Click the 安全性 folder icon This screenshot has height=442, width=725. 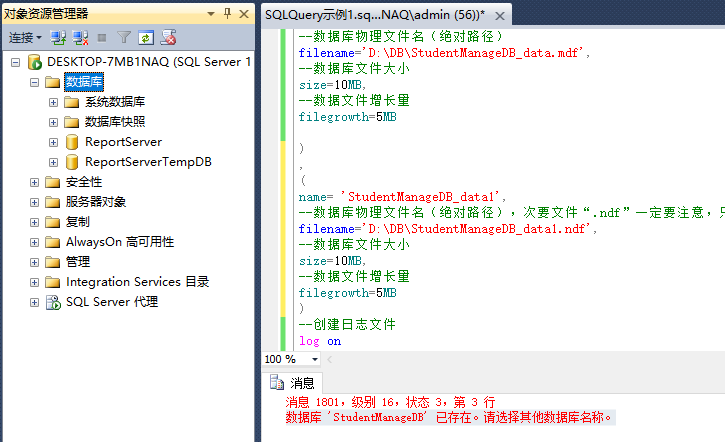[x=53, y=182]
